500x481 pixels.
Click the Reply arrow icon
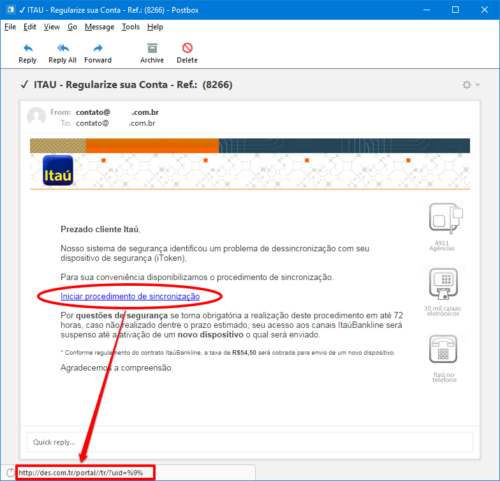[28, 49]
